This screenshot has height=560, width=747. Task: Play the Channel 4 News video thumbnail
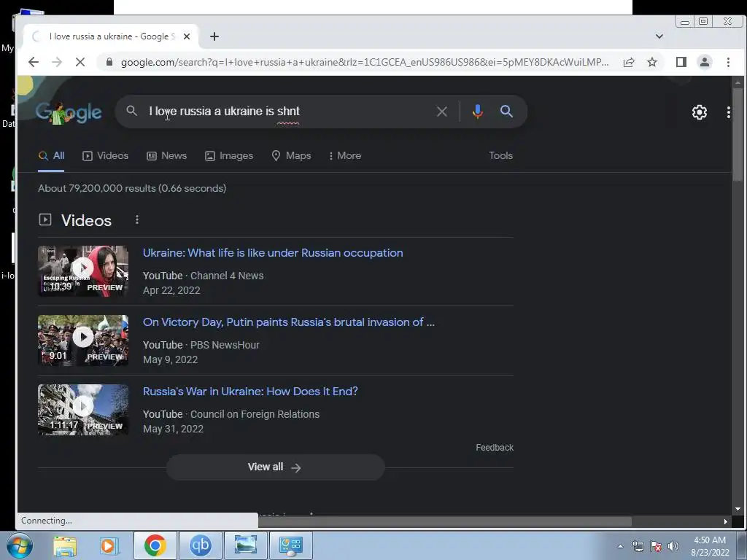click(x=83, y=271)
